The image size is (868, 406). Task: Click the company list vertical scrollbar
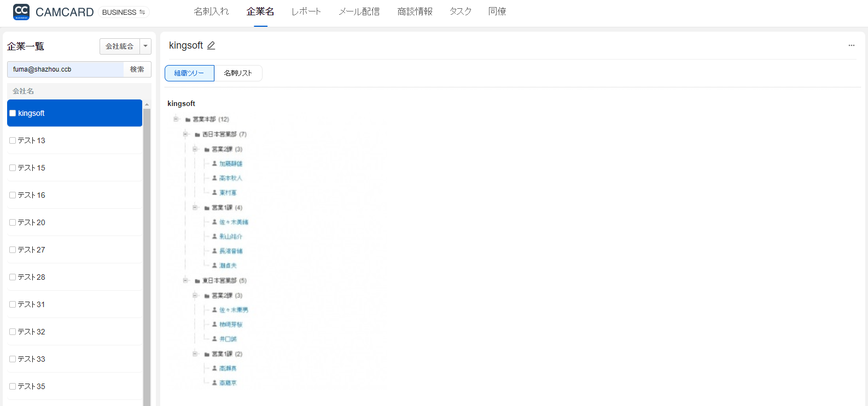147,257
